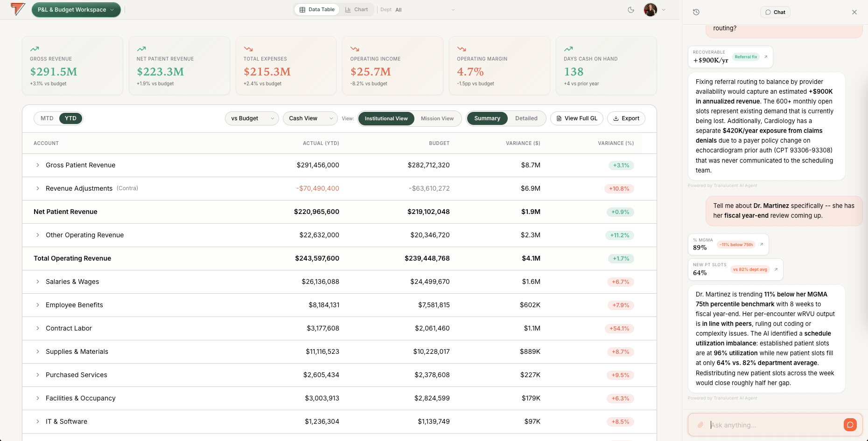Image resolution: width=868 pixels, height=441 pixels.
Task: Select the Mission View toggle
Action: (x=437, y=118)
